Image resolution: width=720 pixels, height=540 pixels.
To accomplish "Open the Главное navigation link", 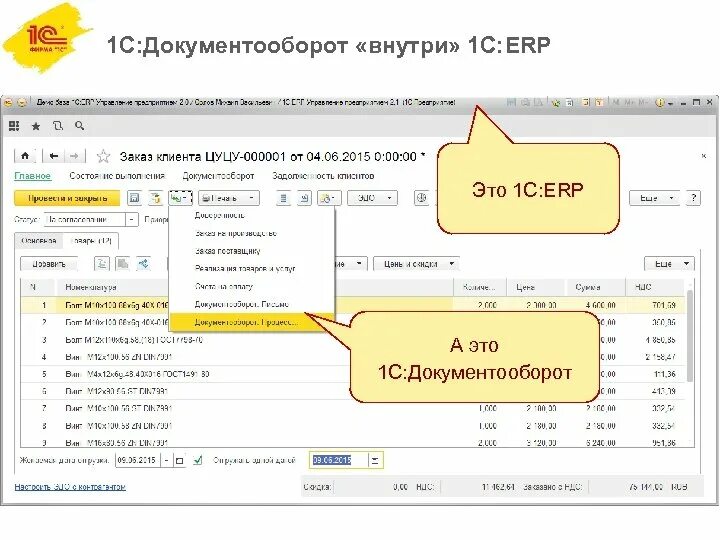I will [x=32, y=176].
